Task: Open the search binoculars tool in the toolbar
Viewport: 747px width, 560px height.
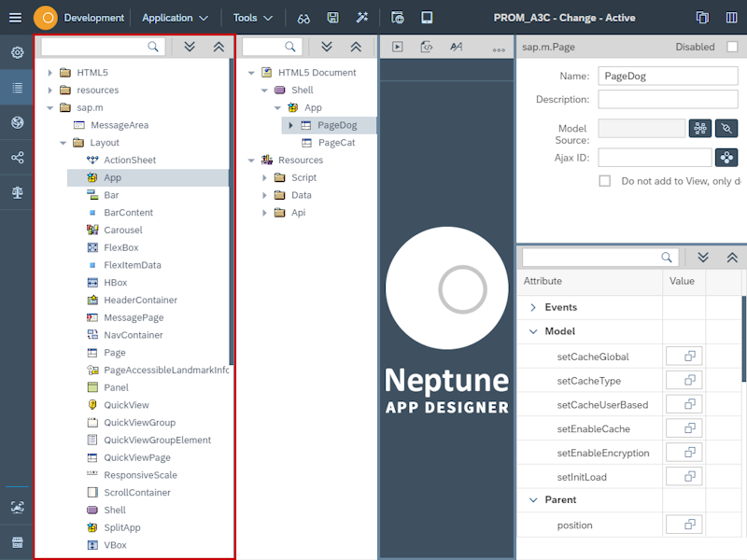Action: point(303,17)
